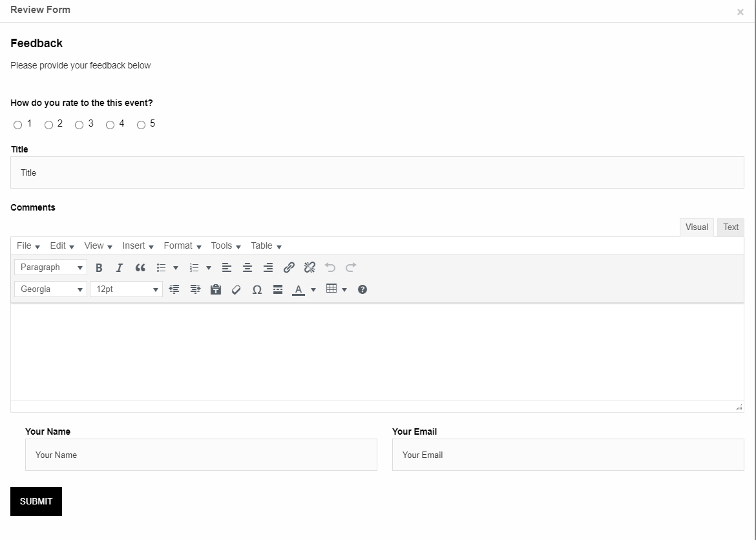
Task: Select rating 5
Action: (x=141, y=125)
